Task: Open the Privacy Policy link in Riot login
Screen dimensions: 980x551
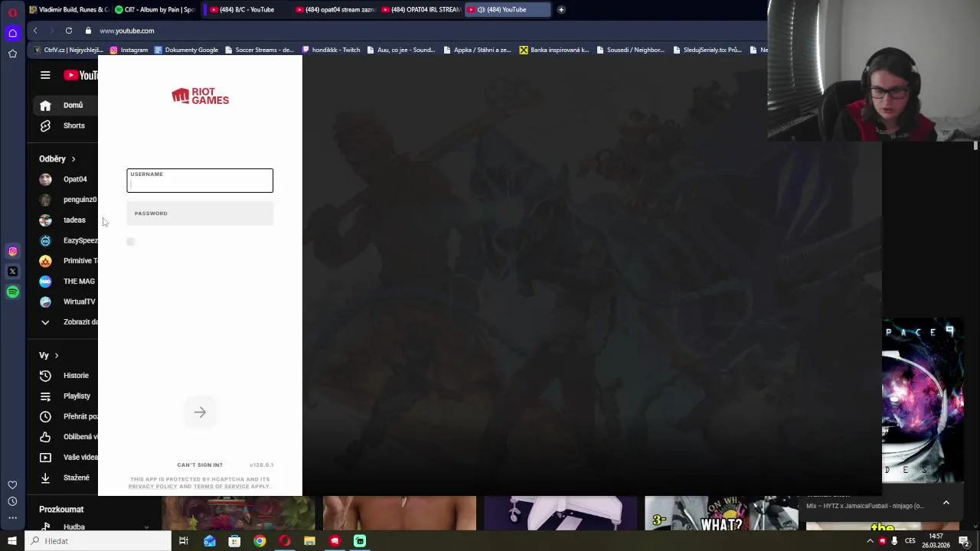Action: (152, 487)
